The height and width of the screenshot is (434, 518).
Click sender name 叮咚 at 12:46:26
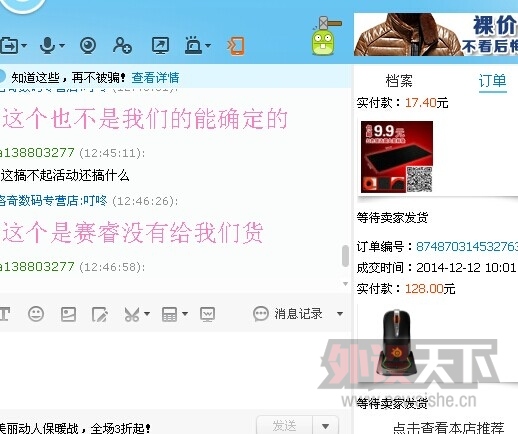[x=95, y=201]
